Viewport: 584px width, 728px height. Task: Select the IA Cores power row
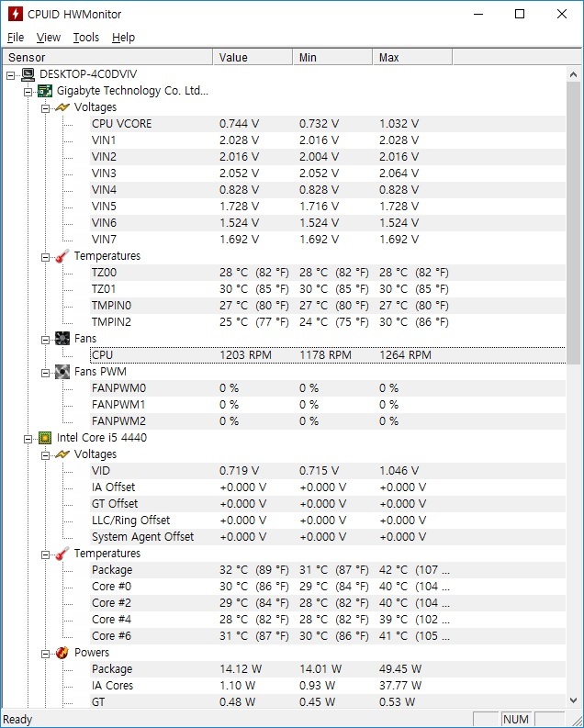pos(328,686)
